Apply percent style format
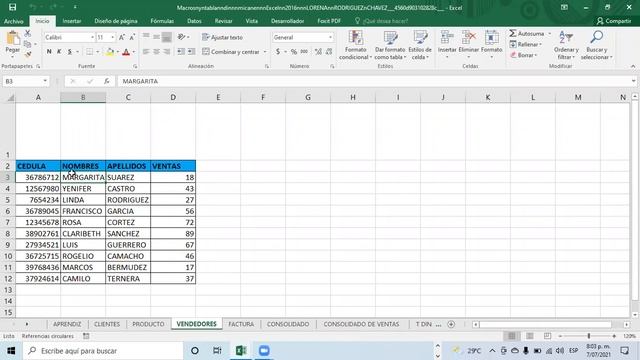640x360 pixels. (293, 52)
